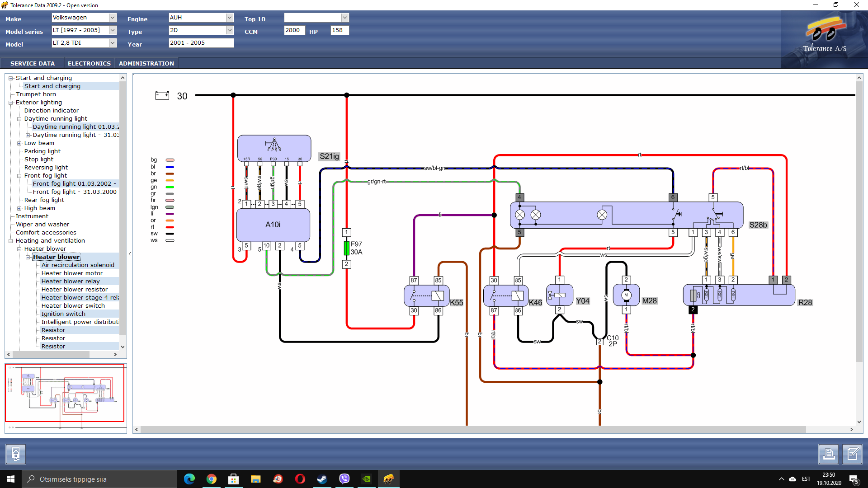Click the red rt color legend swatch

point(170,227)
